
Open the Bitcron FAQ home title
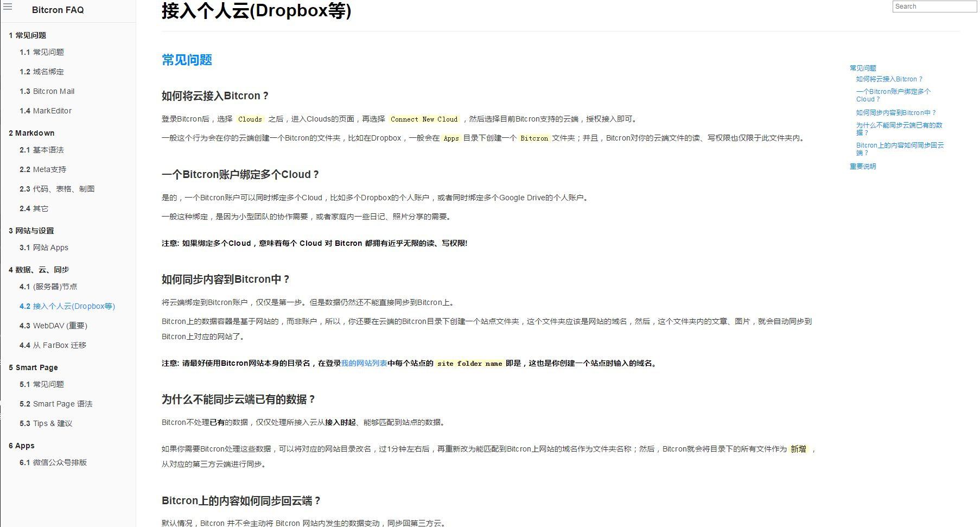tap(58, 10)
